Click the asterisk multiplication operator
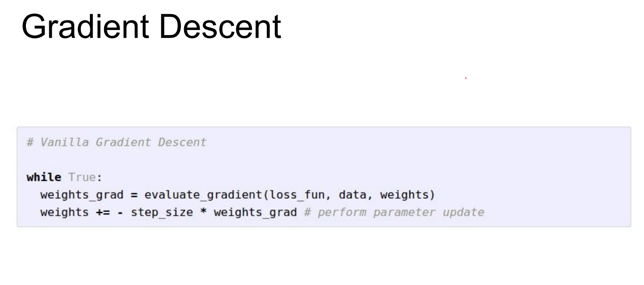 click(203, 212)
